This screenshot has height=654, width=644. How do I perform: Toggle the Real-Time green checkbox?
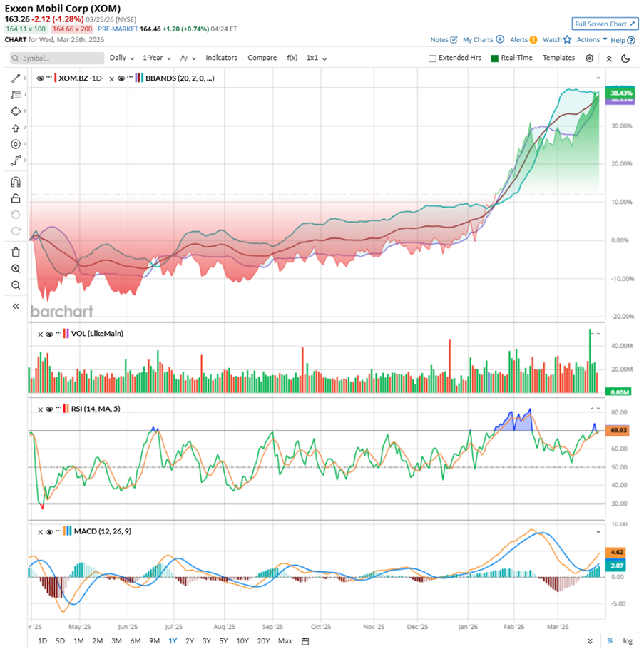pyautogui.click(x=495, y=58)
